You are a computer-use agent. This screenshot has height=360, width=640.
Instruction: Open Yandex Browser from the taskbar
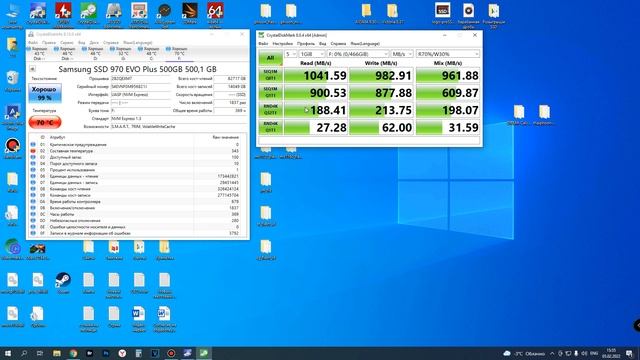122,353
